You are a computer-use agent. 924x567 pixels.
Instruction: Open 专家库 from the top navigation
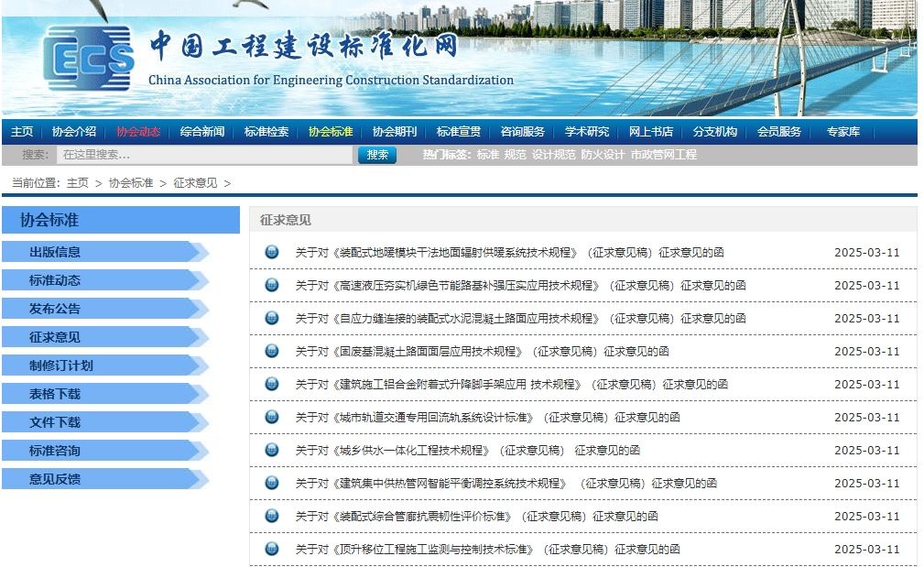pos(843,132)
